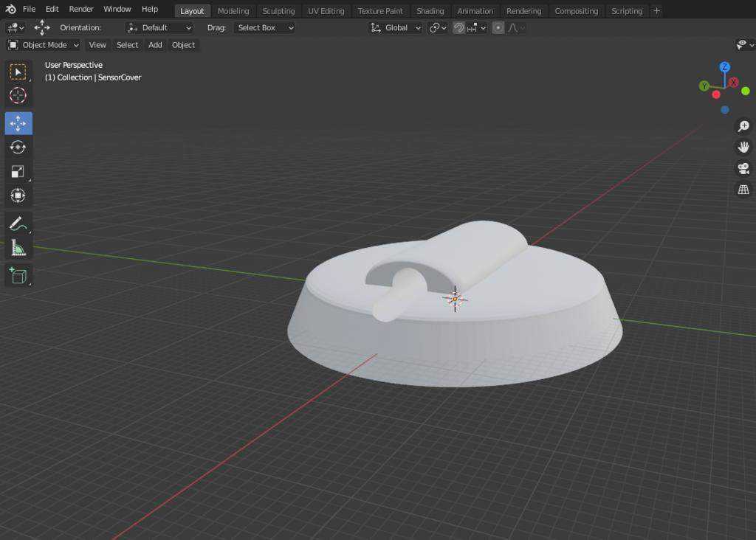756x540 pixels.
Task: Toggle snapping magnet button
Action: click(458, 28)
